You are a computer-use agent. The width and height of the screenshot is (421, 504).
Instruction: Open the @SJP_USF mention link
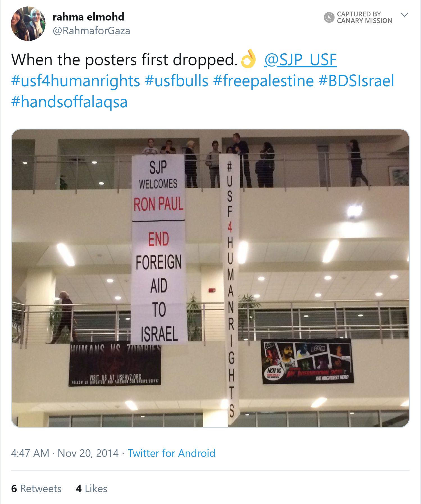[x=300, y=60]
